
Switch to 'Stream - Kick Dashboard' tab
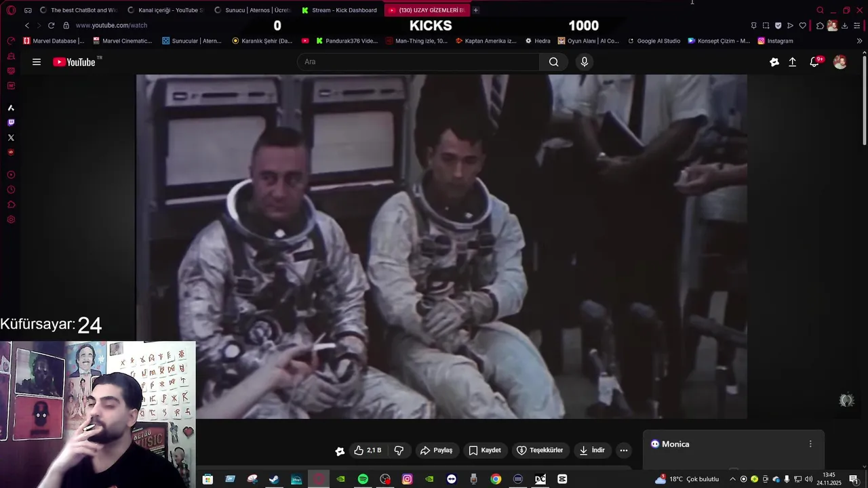pyautogui.click(x=340, y=10)
